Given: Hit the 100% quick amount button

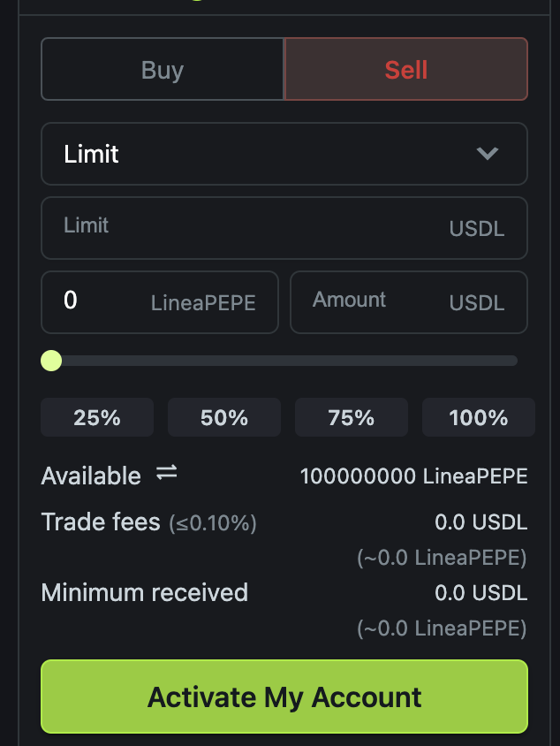Looking at the screenshot, I should [478, 417].
